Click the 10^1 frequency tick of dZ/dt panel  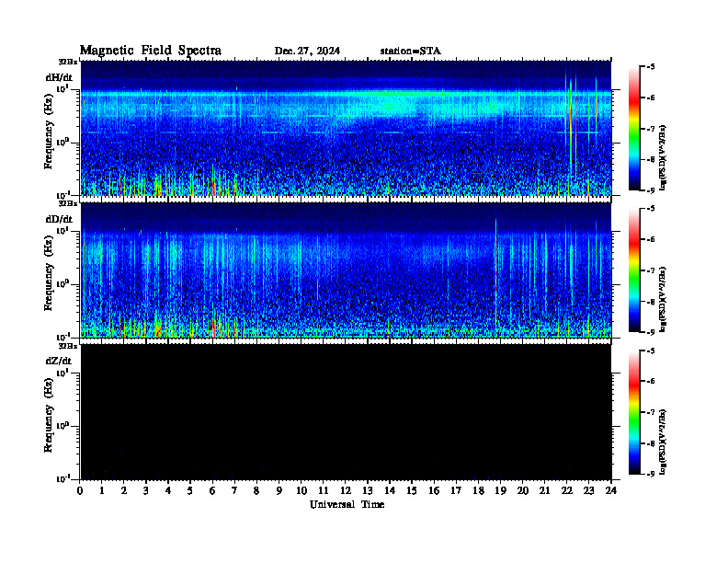point(63,373)
